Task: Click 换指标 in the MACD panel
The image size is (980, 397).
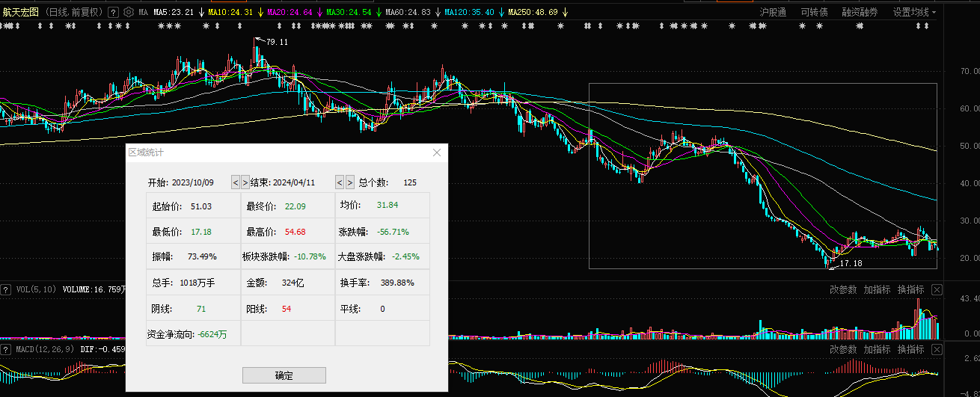Action: [910, 350]
